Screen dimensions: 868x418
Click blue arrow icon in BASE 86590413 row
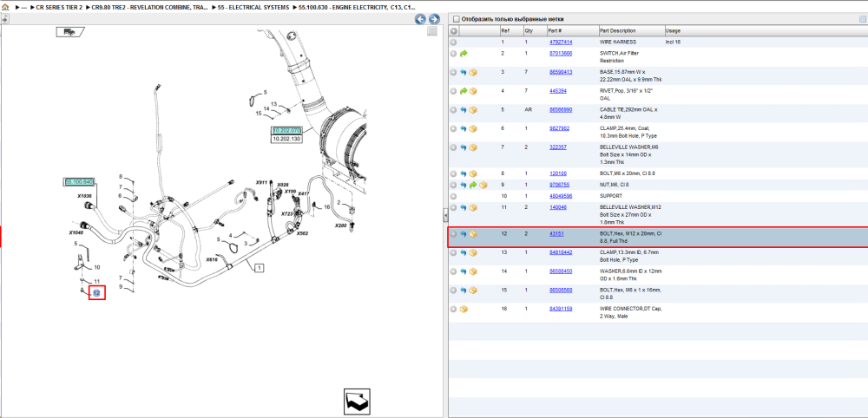(464, 73)
